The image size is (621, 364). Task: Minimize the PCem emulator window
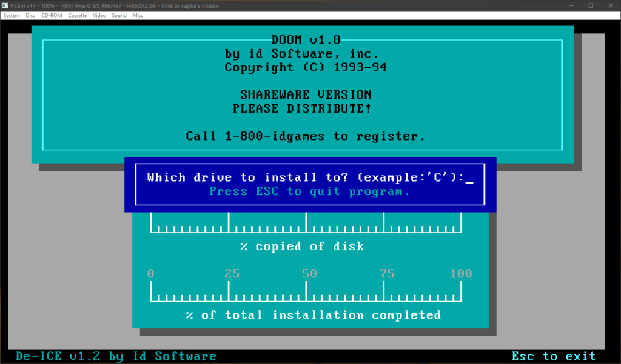(x=571, y=5)
